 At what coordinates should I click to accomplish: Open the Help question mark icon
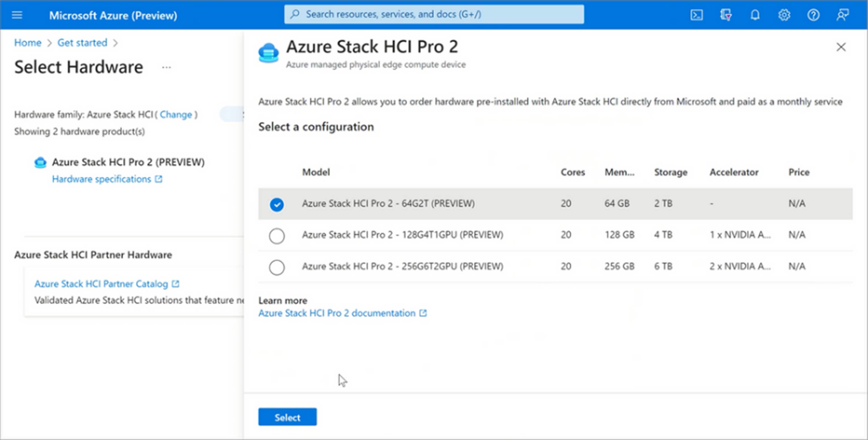[x=813, y=15]
